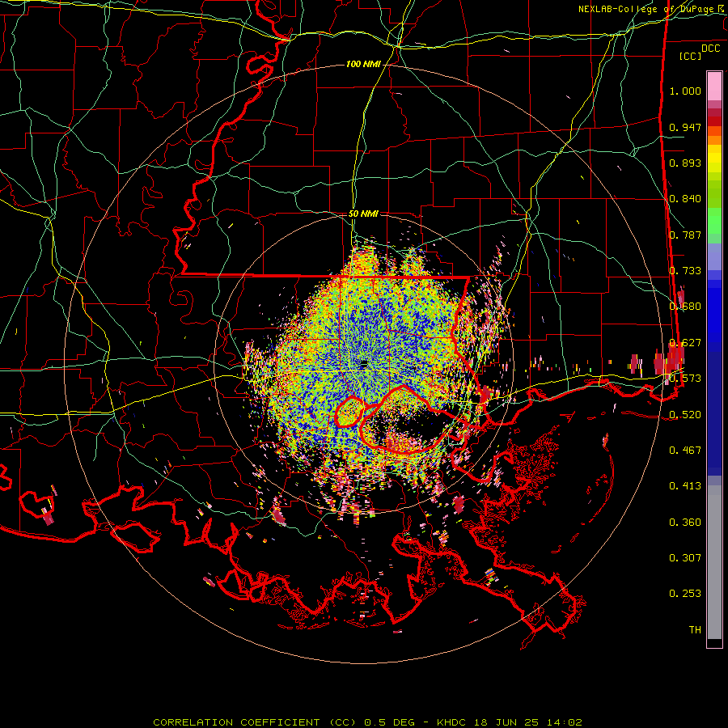The height and width of the screenshot is (728, 728).
Task: Click the 0.413 scale value
Action: 685,486
